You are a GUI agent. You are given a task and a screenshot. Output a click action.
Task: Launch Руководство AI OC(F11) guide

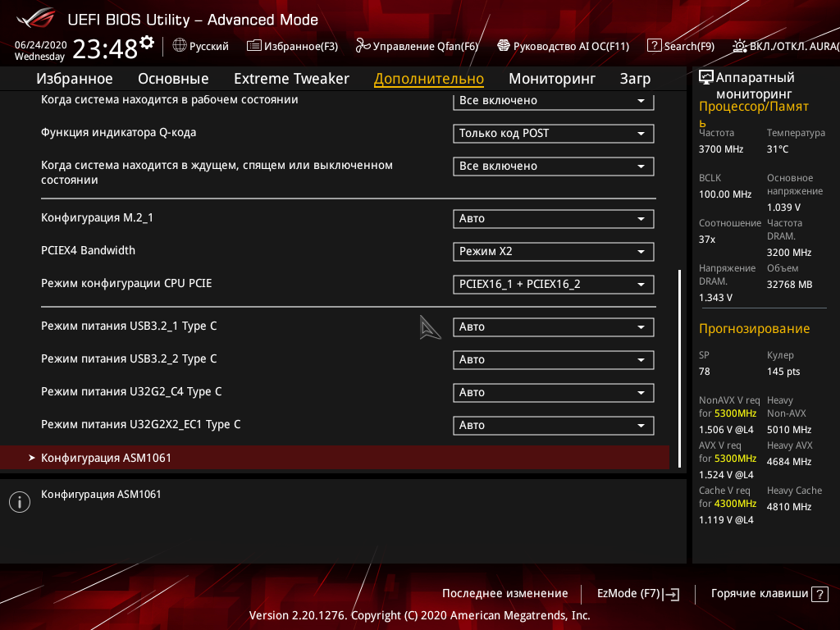pos(563,46)
